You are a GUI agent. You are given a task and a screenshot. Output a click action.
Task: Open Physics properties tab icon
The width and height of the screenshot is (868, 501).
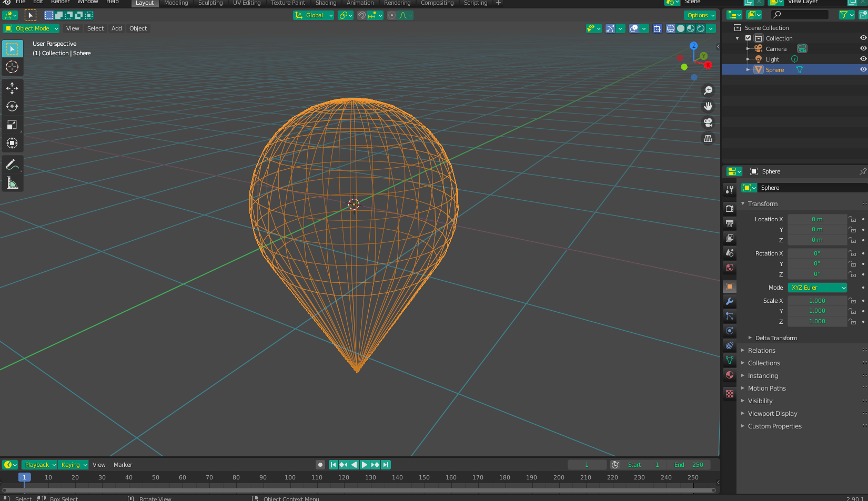pos(730,331)
